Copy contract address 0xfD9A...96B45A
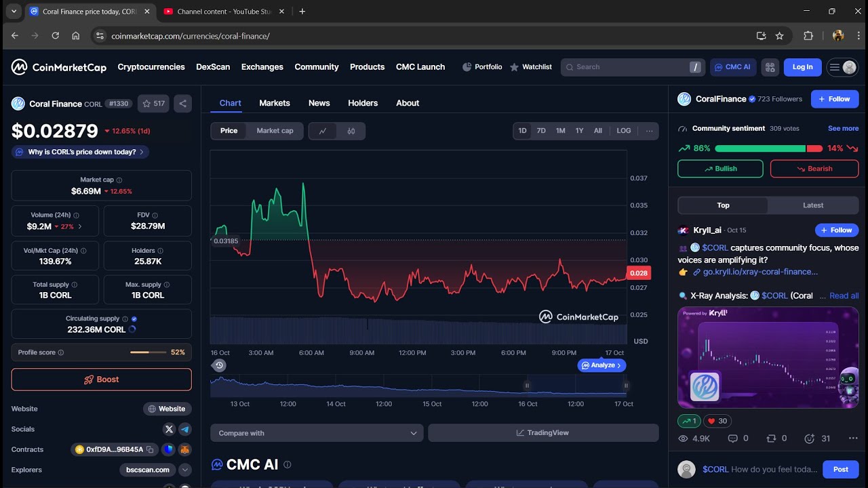This screenshot has width=868, height=488. (151, 449)
